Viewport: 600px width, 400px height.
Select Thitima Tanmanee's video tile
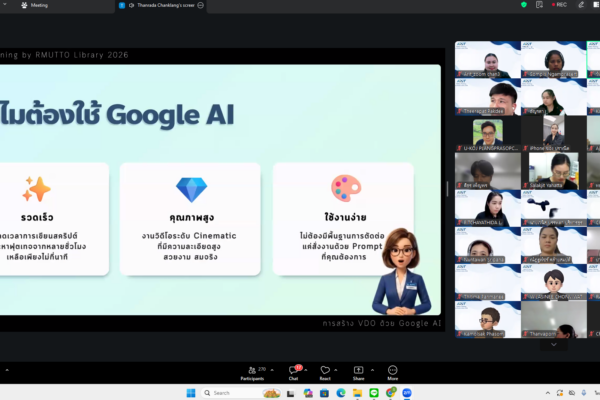tap(488, 282)
